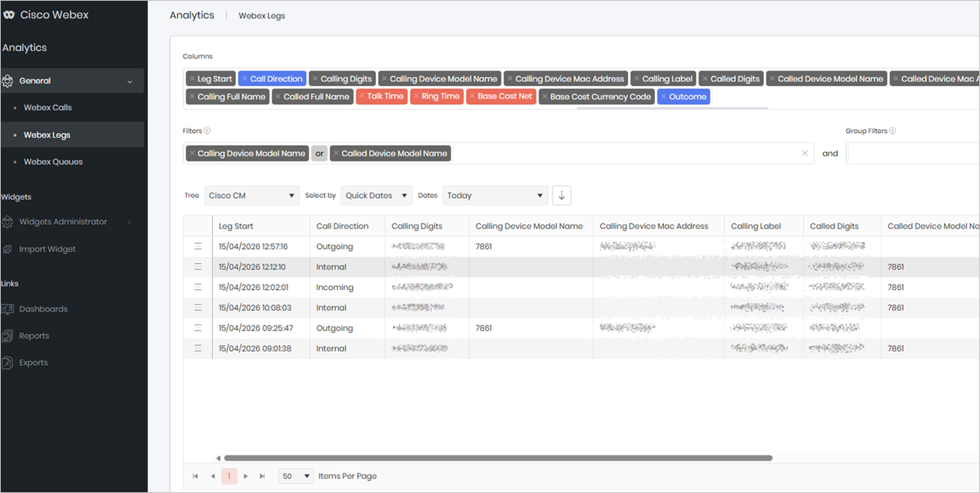Screen dimensions: 980x493
Task: Go to previous page of results
Action: (x=213, y=476)
